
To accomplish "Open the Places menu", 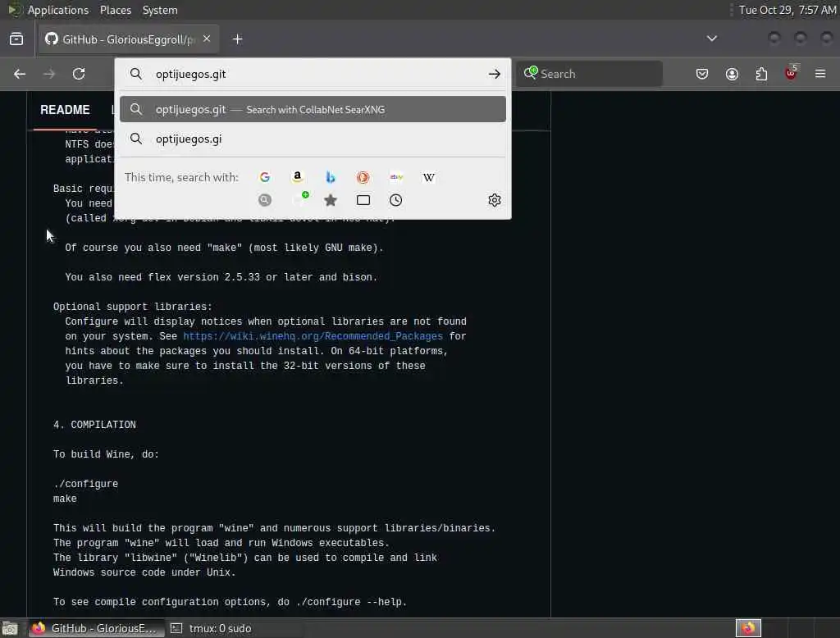I will click(x=115, y=10).
